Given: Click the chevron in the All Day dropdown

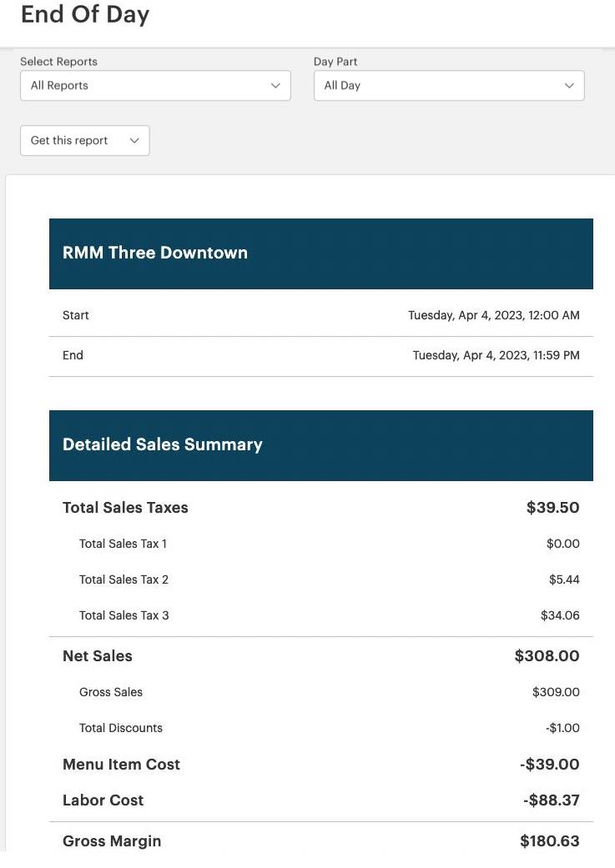Looking at the screenshot, I should (569, 86).
